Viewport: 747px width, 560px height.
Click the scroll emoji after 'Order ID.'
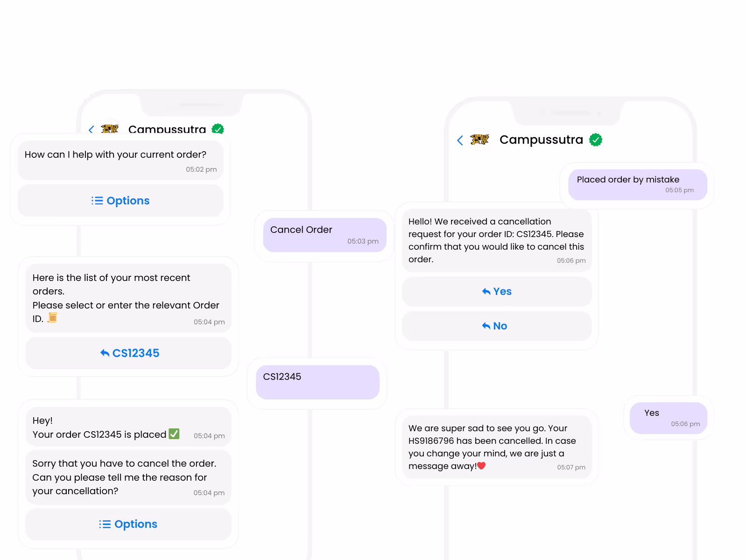52,318
